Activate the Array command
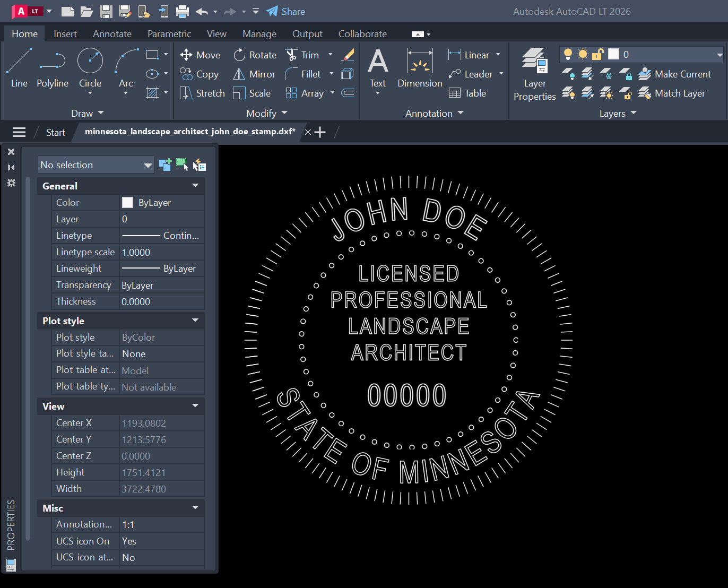This screenshot has width=728, height=588. point(305,93)
